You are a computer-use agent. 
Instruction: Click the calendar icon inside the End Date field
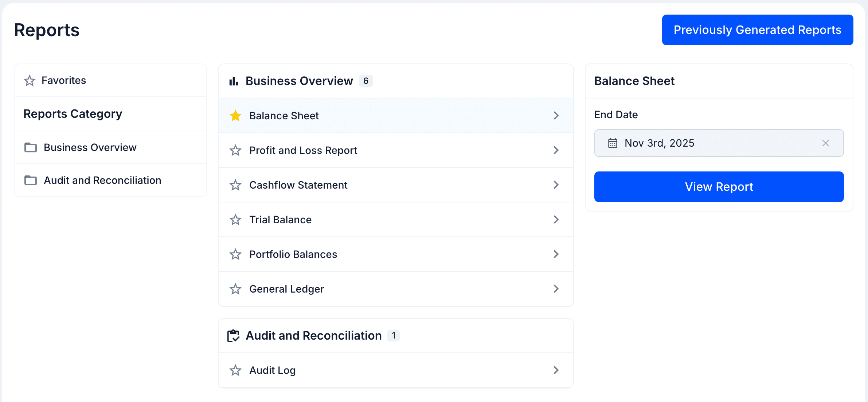point(614,143)
